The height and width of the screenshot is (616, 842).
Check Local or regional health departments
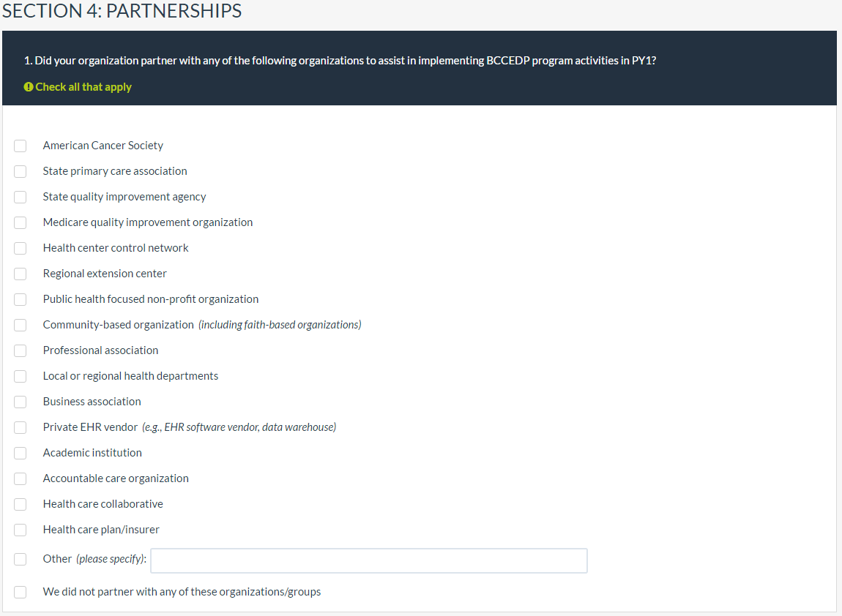[x=21, y=376]
